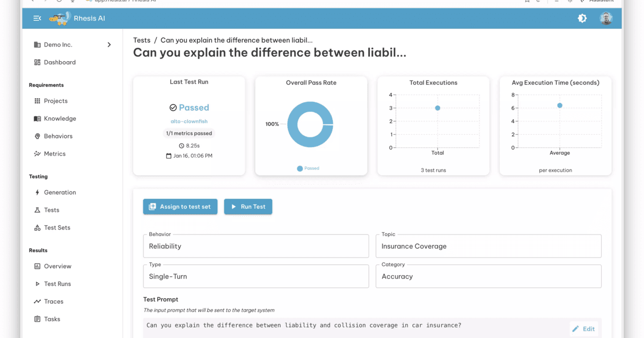Click the pass rate donut chart

[x=310, y=124]
